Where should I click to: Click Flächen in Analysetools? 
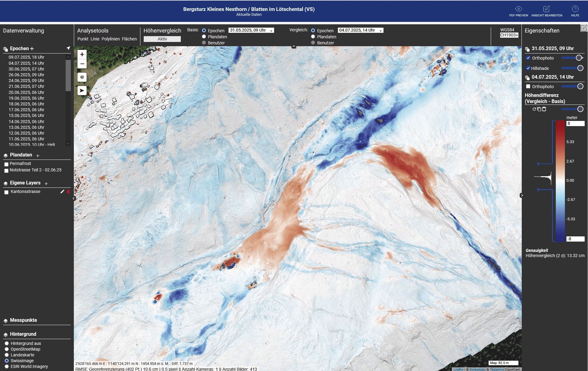[x=129, y=39]
